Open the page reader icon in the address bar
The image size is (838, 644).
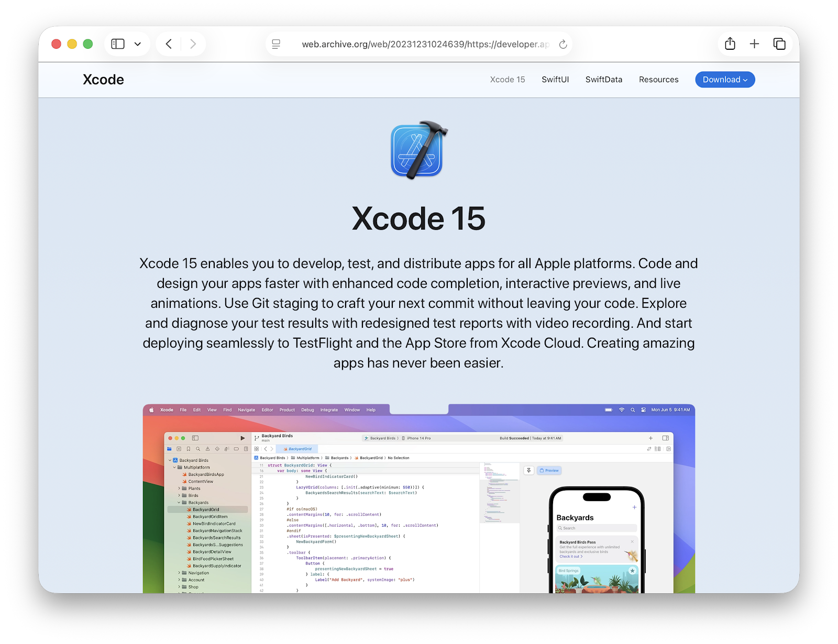[277, 44]
